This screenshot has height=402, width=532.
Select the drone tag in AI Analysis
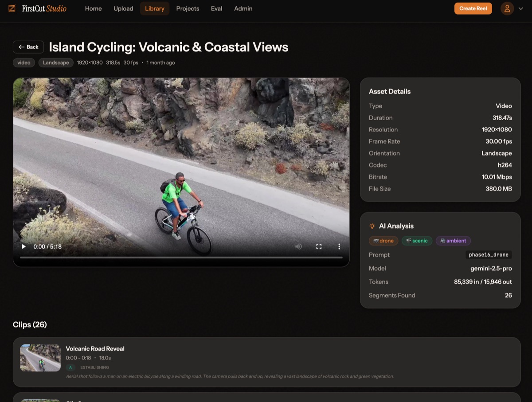point(383,241)
